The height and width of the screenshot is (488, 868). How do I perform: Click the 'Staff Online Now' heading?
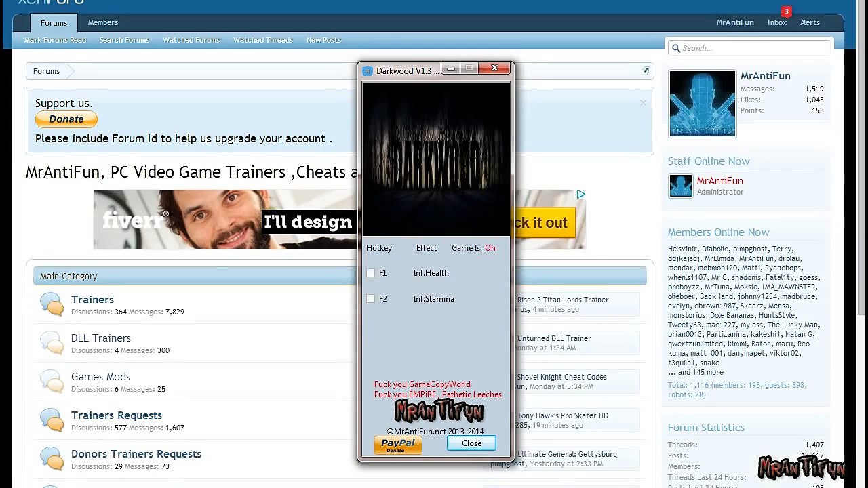tap(709, 161)
